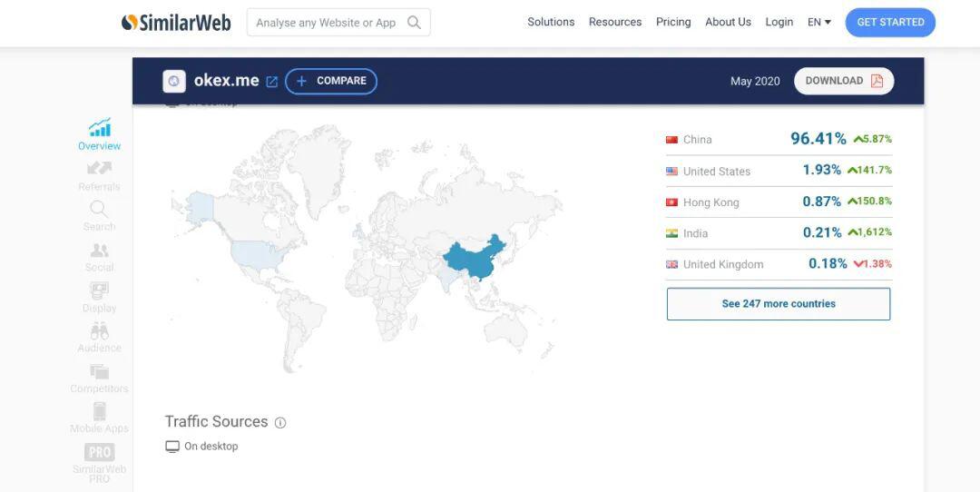Click the okex.me domain title
980x492 pixels.
click(x=226, y=81)
